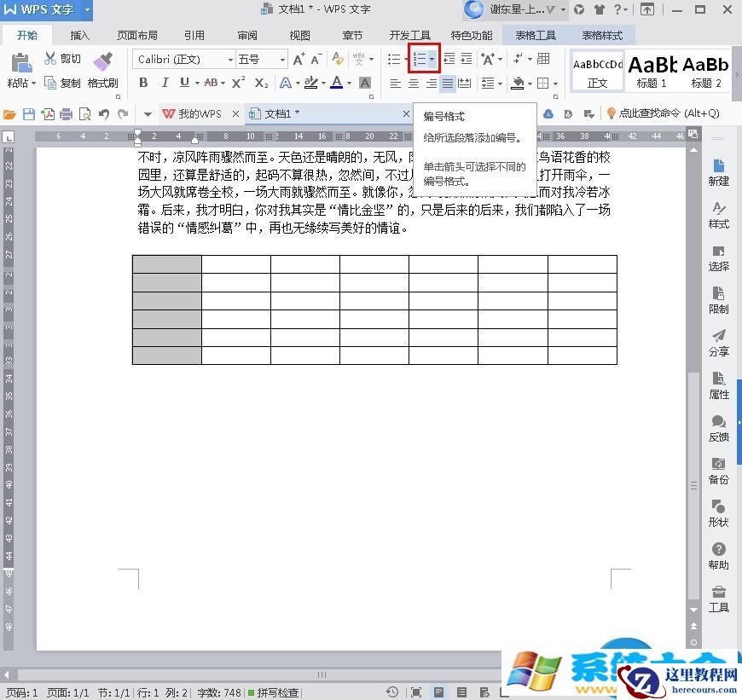
Task: Click the Copy (复制) icon
Action: coord(51,83)
